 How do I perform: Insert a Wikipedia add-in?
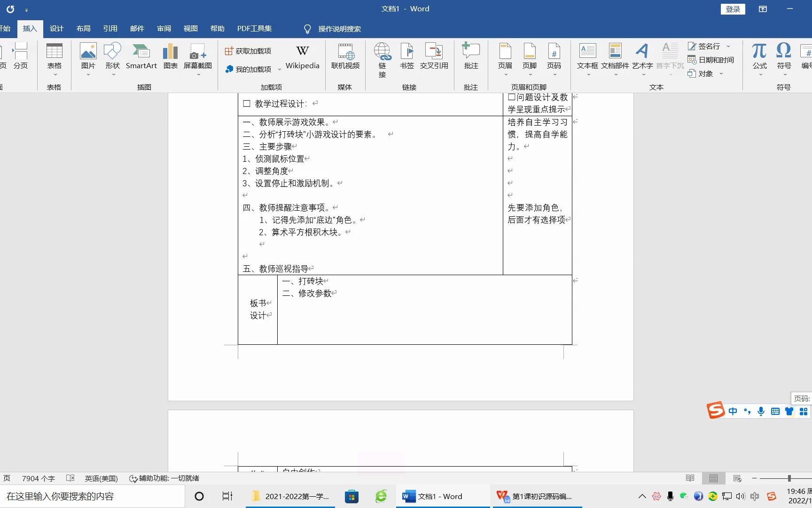tap(302, 57)
